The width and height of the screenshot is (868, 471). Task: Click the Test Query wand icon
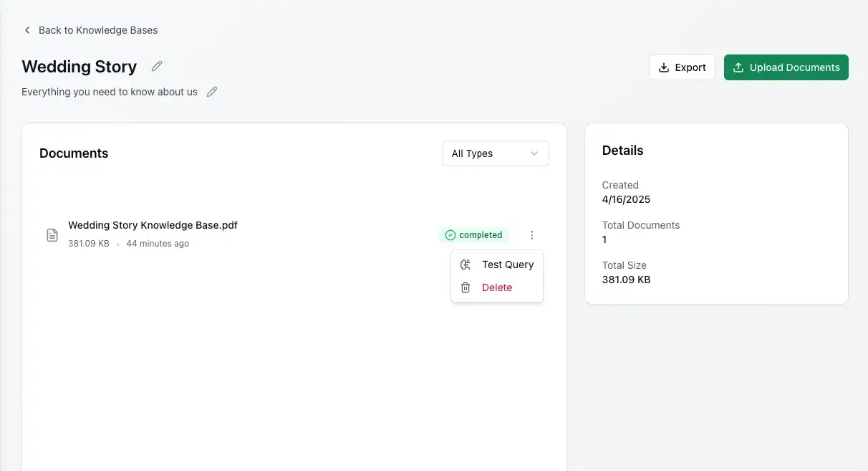point(465,264)
